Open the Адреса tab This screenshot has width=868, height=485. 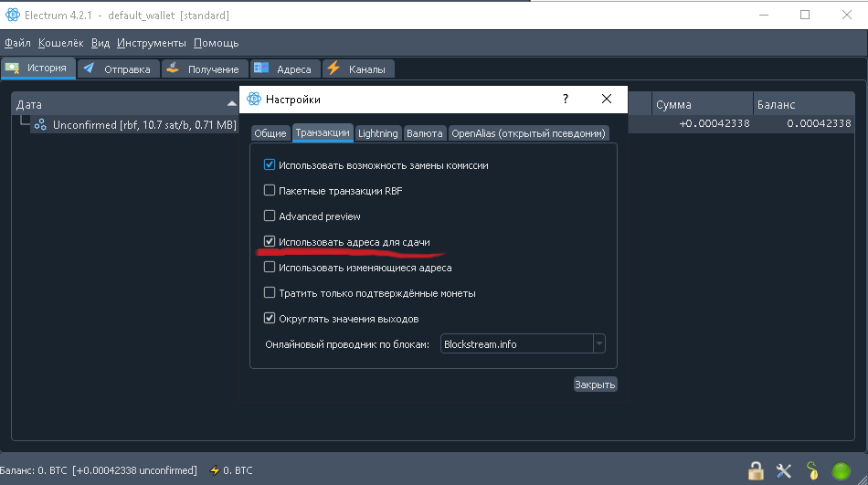pos(285,69)
